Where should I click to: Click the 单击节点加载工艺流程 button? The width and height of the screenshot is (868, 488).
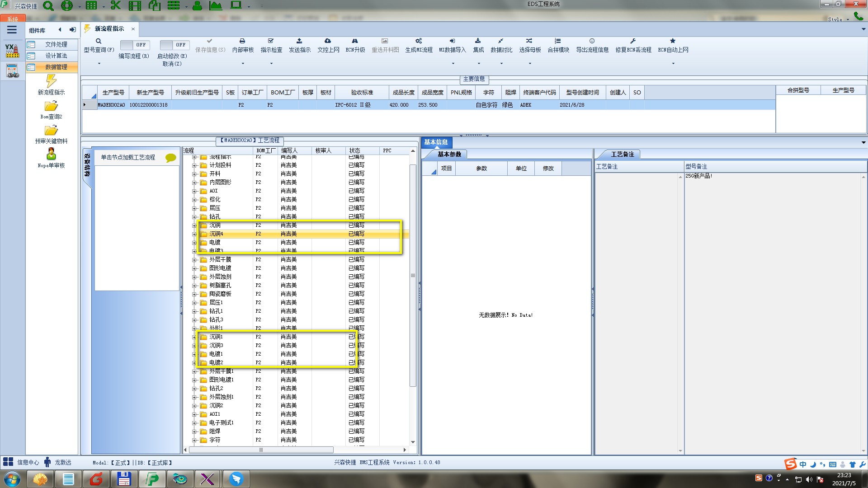(128, 157)
